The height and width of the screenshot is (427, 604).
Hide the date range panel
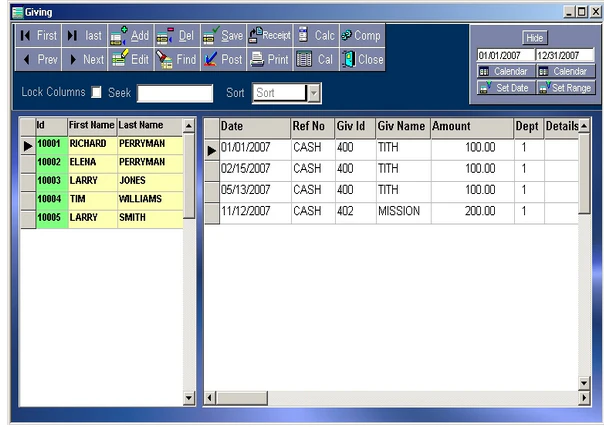pos(535,38)
